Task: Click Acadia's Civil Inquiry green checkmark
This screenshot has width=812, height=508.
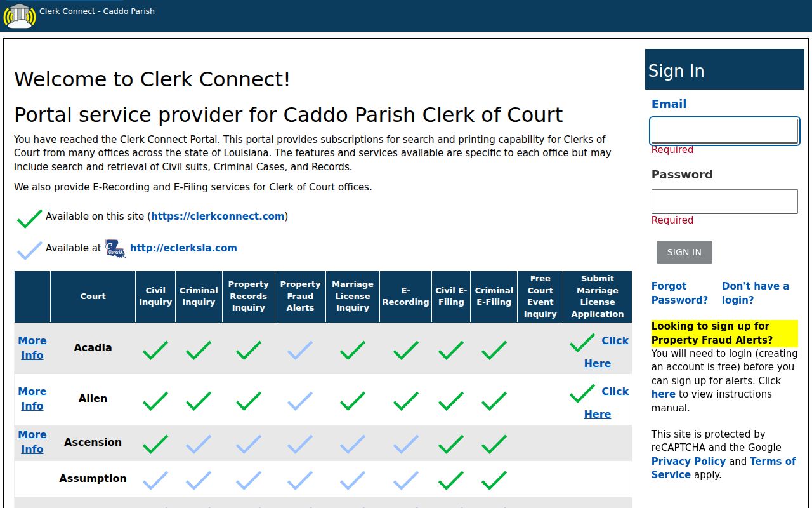Action: (155, 350)
